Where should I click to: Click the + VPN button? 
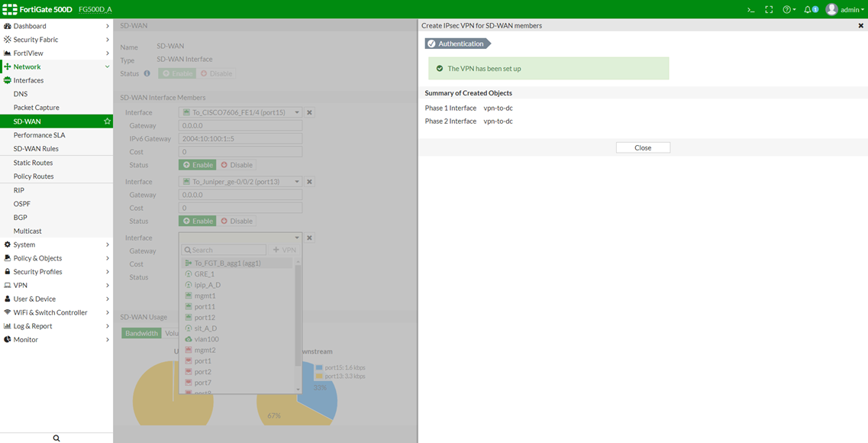(x=285, y=250)
